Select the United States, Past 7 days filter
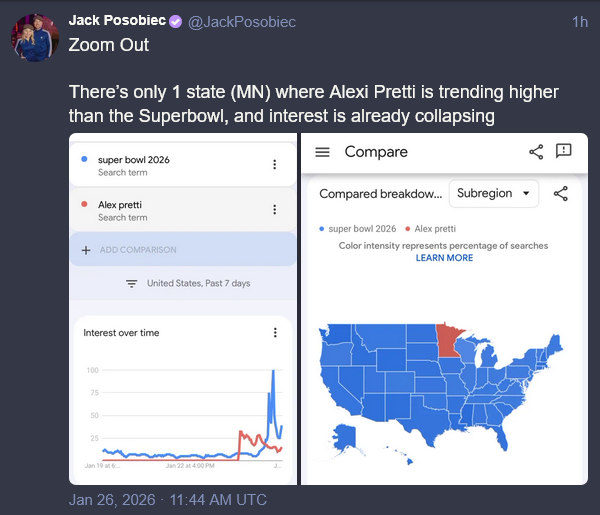The image size is (600, 515). (x=198, y=284)
